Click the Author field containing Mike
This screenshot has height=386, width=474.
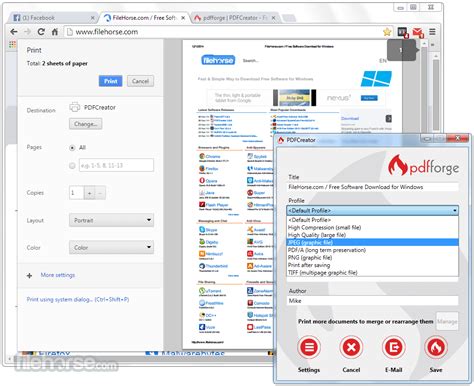point(373,301)
